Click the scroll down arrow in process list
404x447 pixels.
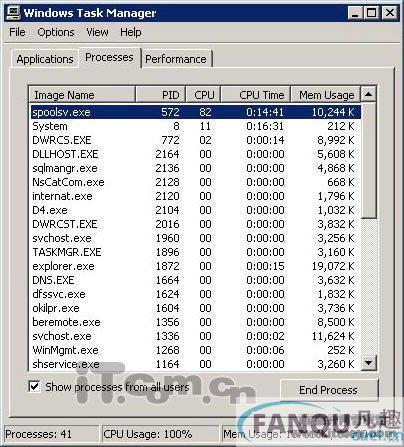click(369, 363)
